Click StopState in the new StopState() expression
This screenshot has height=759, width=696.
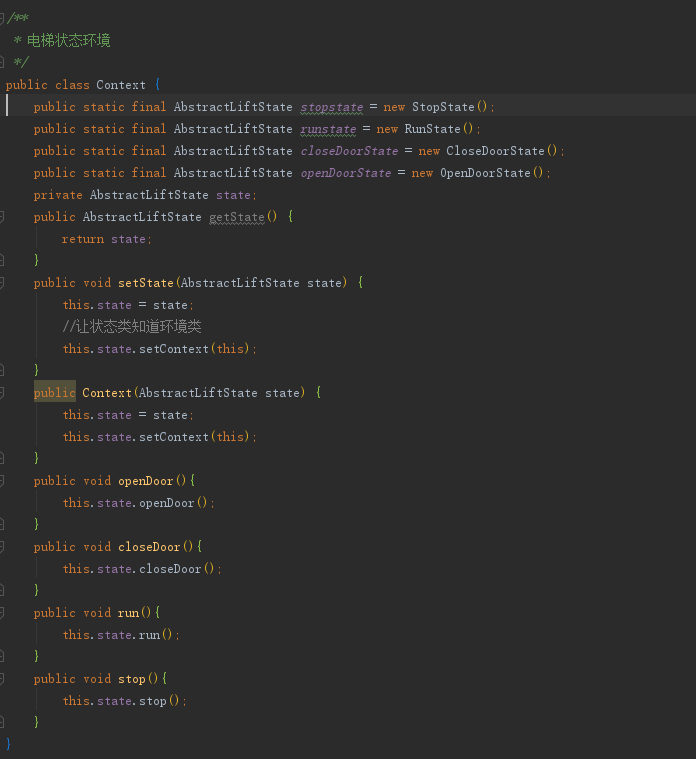point(443,107)
